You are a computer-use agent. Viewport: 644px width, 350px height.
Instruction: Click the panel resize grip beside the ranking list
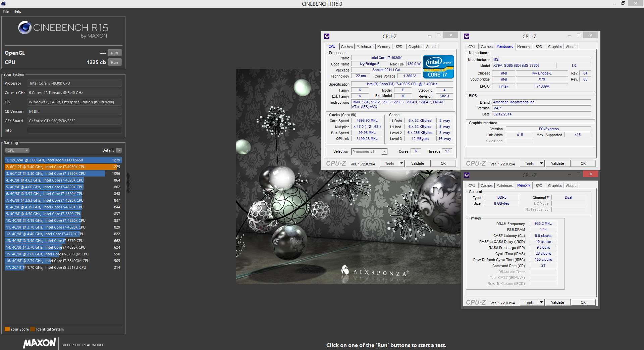tap(128, 184)
